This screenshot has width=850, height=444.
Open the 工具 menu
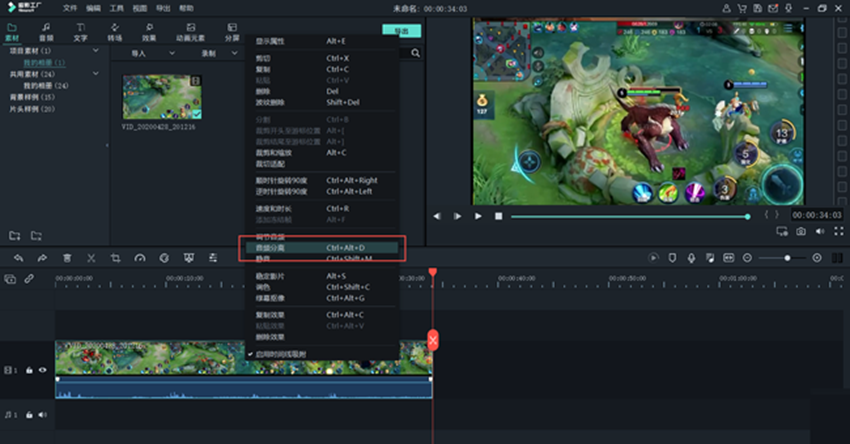[x=117, y=8]
